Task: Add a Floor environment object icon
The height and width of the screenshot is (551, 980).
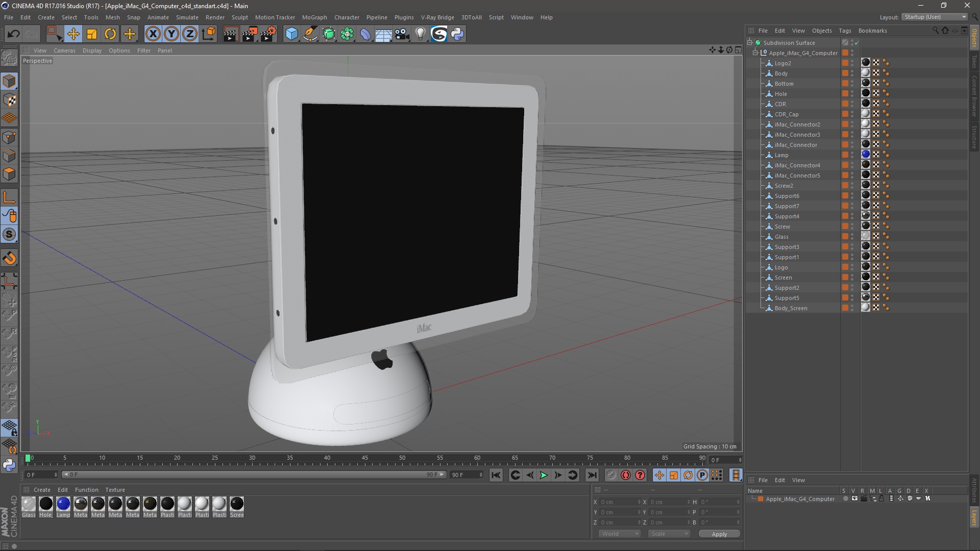Action: 383,34
